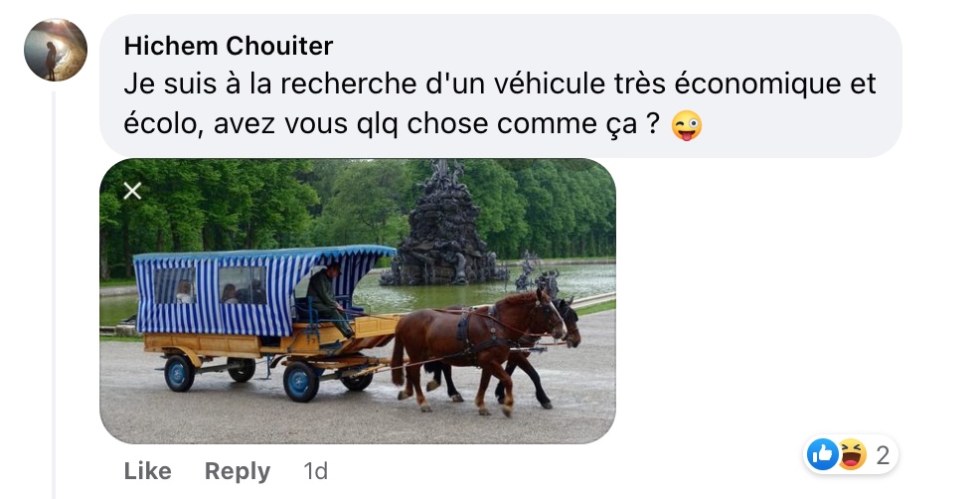Click the coachman seated on the carriage
Viewport: 980px width, 499px height.
coord(328,299)
